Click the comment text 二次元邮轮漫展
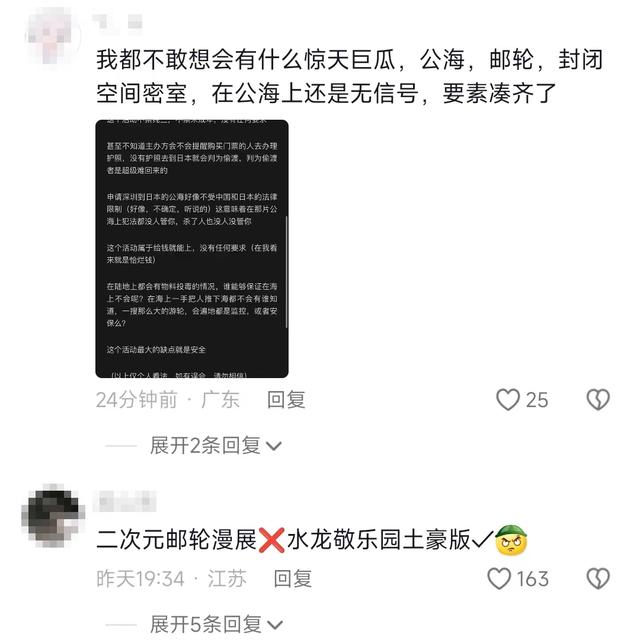Screen dimensions: 640x643 pyautogui.click(x=177, y=540)
